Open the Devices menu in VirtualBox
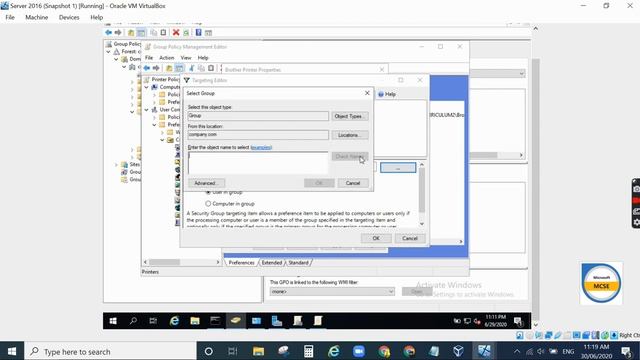640x360 pixels. tap(69, 17)
